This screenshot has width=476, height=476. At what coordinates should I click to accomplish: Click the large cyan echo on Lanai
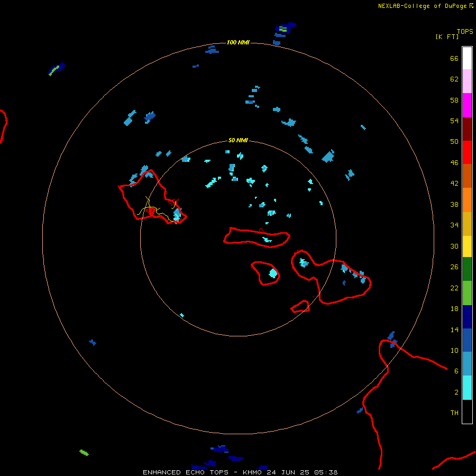click(x=273, y=273)
